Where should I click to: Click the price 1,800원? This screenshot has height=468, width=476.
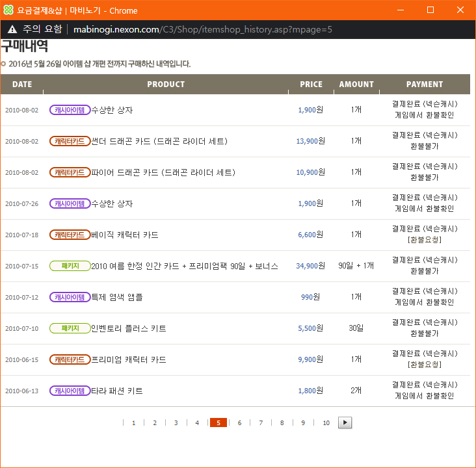coord(311,391)
